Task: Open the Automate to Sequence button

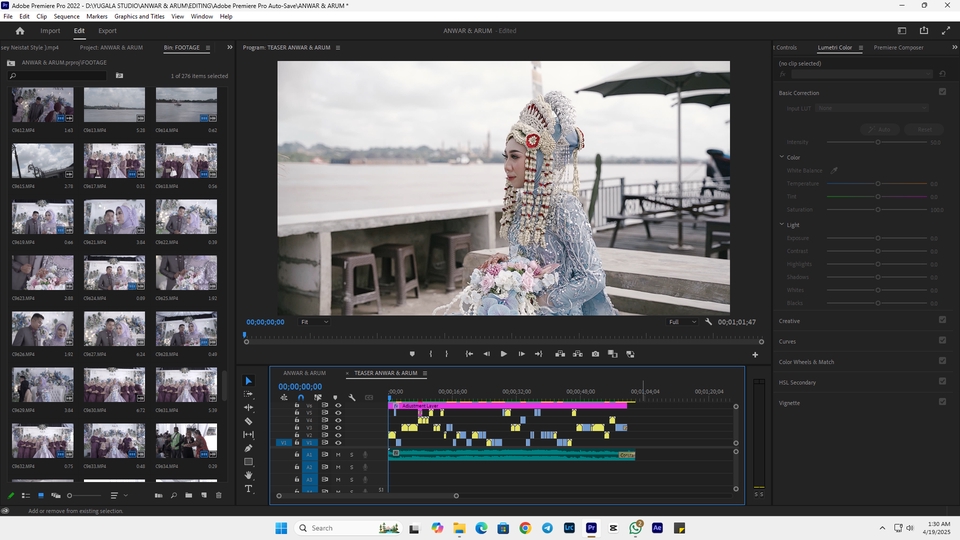Action: tap(159, 495)
